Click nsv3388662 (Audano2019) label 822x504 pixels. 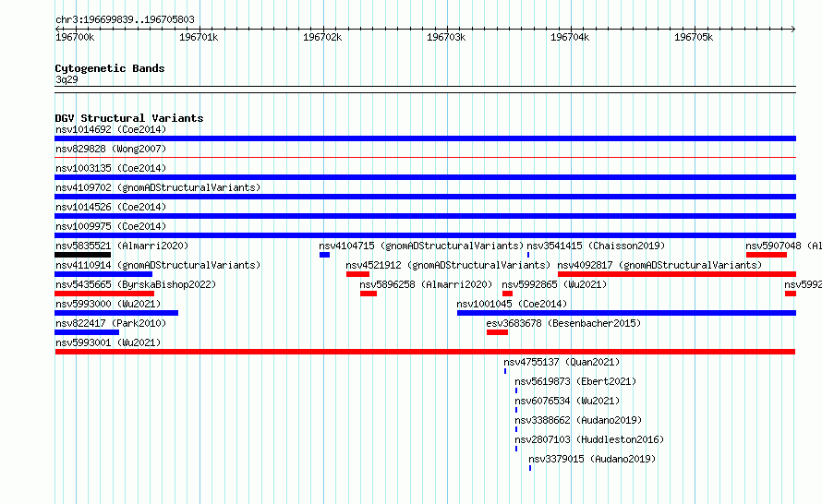[578, 420]
